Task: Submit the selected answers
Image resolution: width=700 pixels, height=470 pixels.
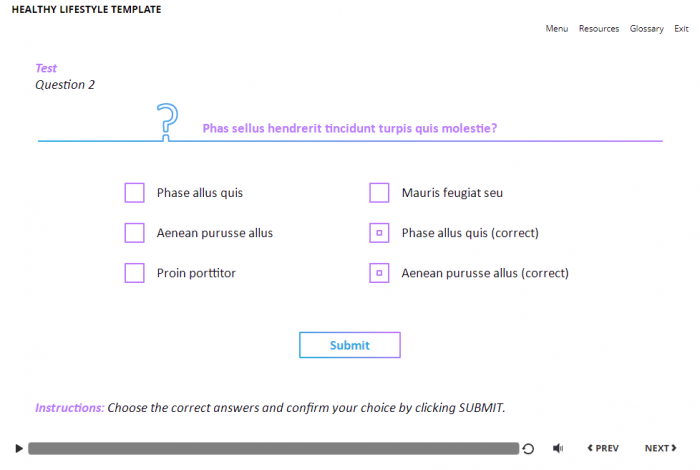Action: (350, 345)
